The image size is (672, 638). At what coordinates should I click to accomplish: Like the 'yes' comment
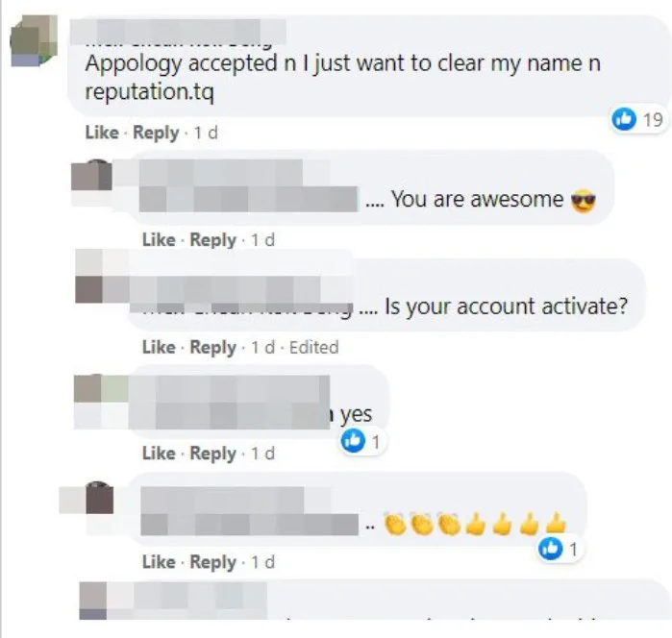[x=159, y=453]
